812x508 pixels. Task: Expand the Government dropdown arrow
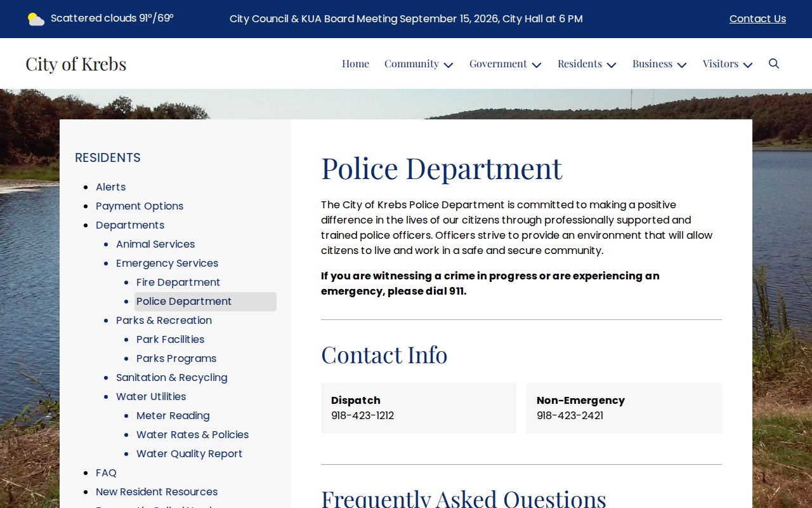pyautogui.click(x=537, y=65)
